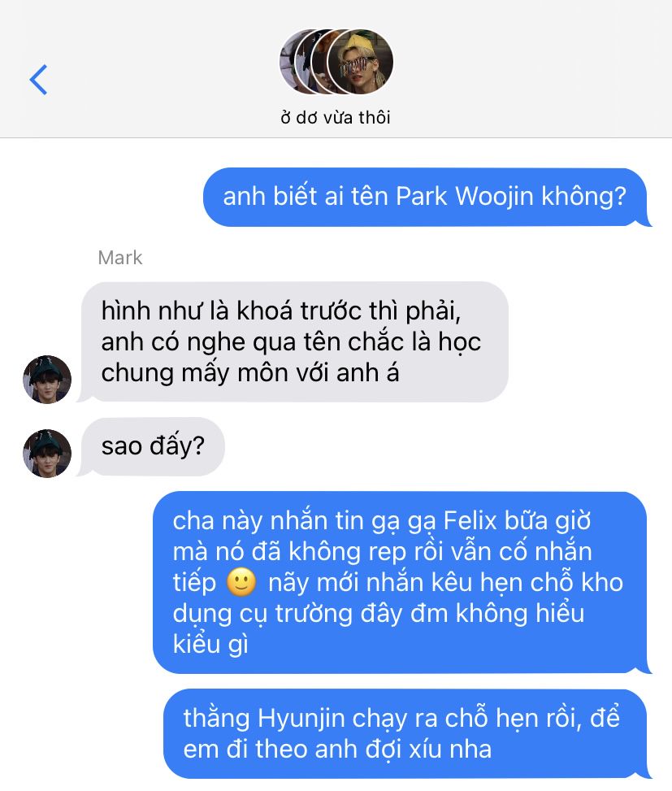The image size is (672, 791).
Task: Tap the blue back arrow
Action: pos(38,80)
